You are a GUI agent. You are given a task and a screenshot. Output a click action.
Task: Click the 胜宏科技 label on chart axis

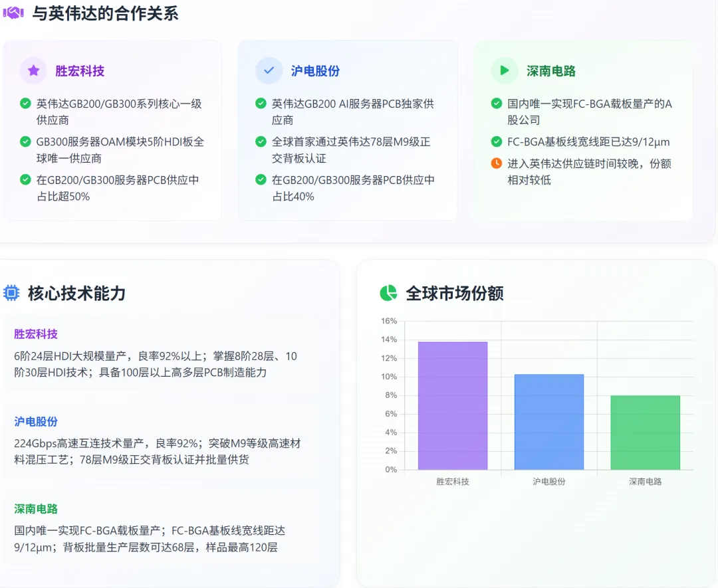coord(453,482)
